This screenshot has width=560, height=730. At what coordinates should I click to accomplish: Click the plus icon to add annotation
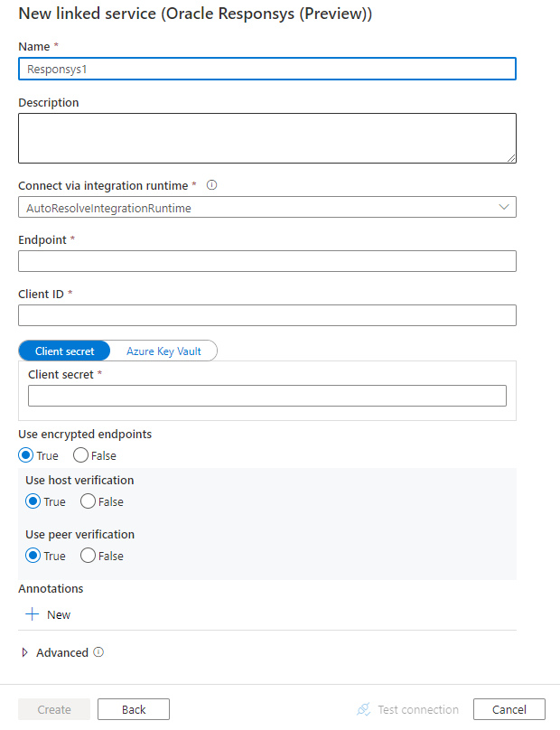pyautogui.click(x=33, y=614)
